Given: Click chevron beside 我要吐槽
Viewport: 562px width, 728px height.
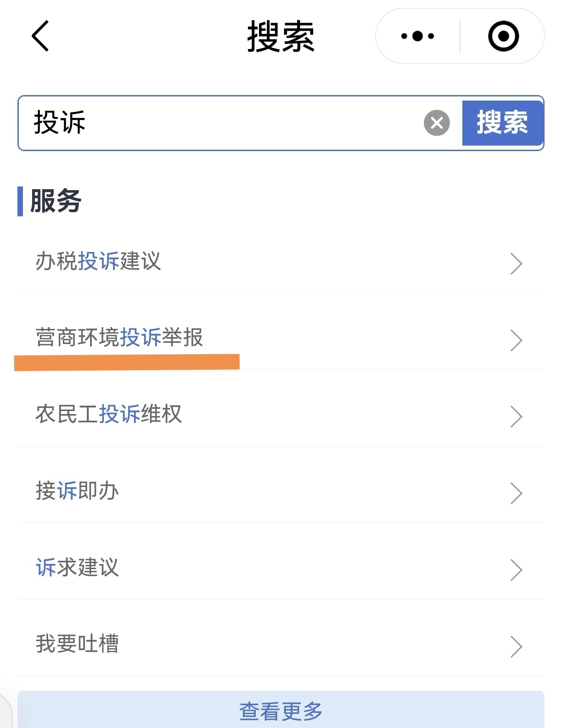Looking at the screenshot, I should (x=517, y=647).
